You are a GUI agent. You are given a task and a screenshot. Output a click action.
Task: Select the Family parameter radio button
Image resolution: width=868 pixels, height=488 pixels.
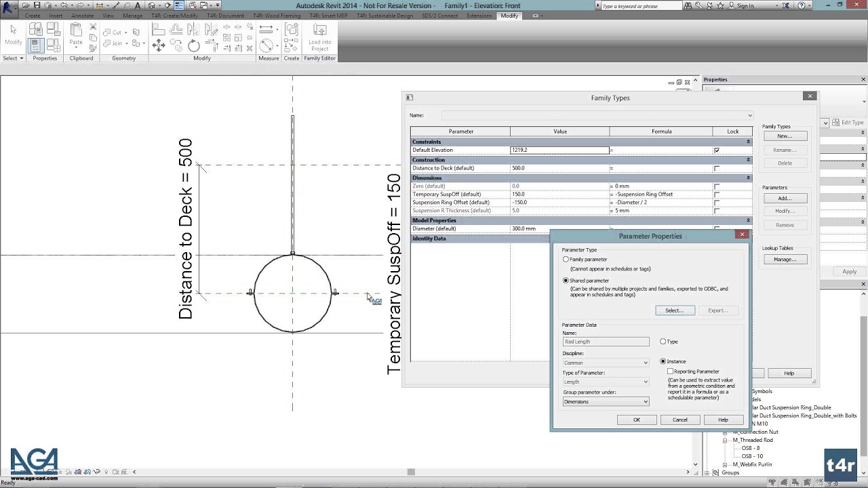pyautogui.click(x=566, y=260)
